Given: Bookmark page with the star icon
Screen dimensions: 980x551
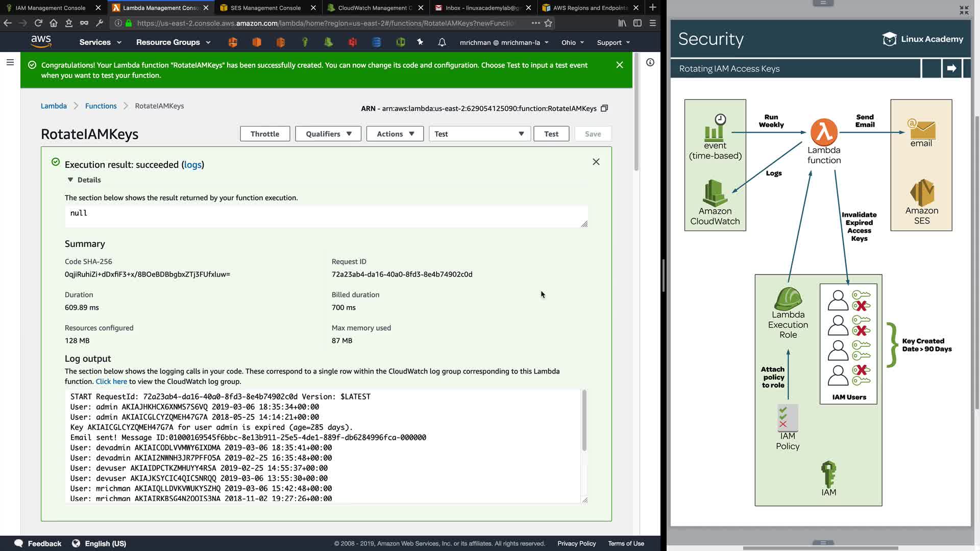Looking at the screenshot, I should tap(548, 23).
